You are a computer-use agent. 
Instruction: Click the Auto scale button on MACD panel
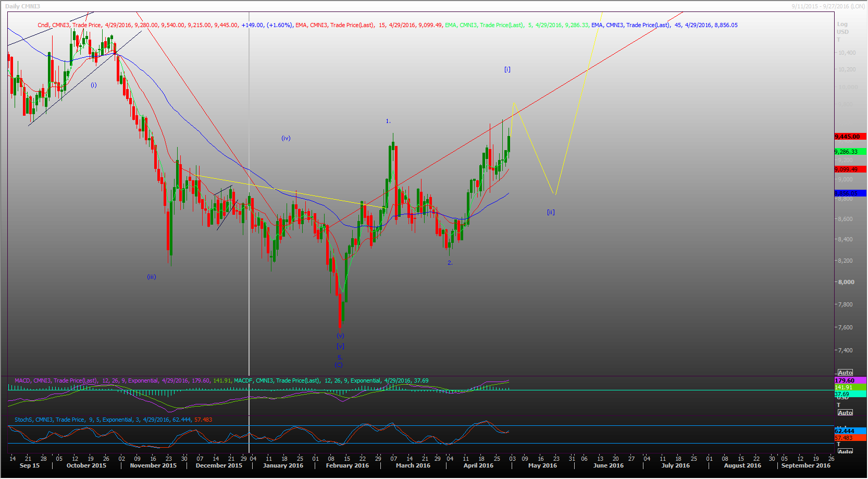coord(845,413)
